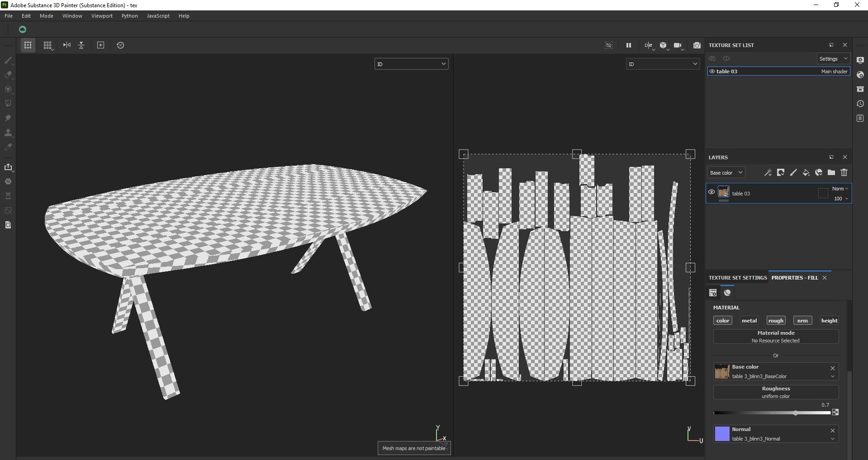Close the Properties - Fill tab
Viewport: 868px width, 460px height.
[x=825, y=278]
